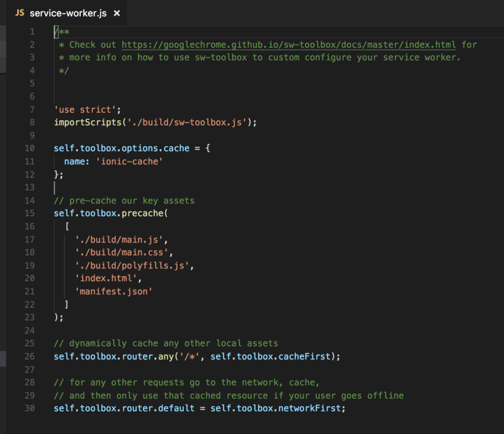Image resolution: width=504 pixels, height=434 pixels.
Task: Click line number 15 in the gutter
Action: 30,213
